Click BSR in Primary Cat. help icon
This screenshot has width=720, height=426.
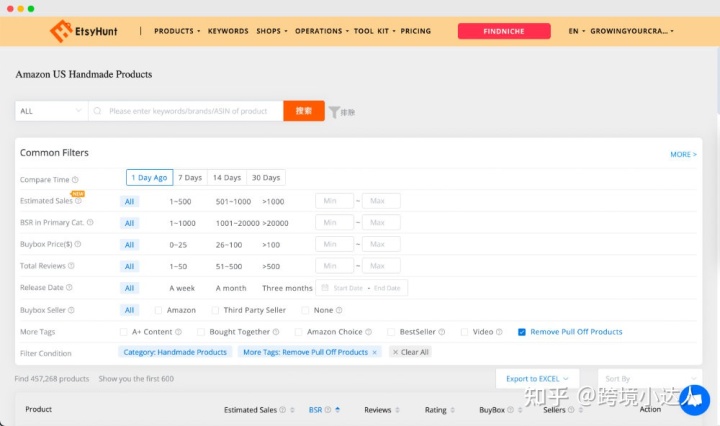[x=90, y=222]
